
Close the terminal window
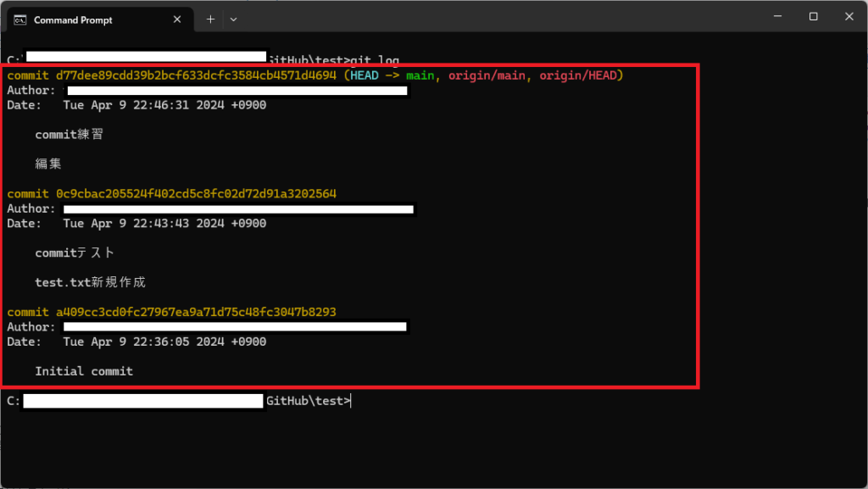(849, 17)
